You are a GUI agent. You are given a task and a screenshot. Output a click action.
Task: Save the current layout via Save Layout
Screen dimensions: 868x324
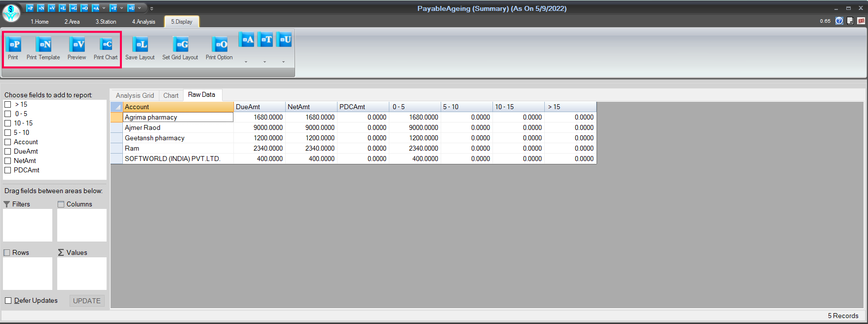tap(140, 45)
